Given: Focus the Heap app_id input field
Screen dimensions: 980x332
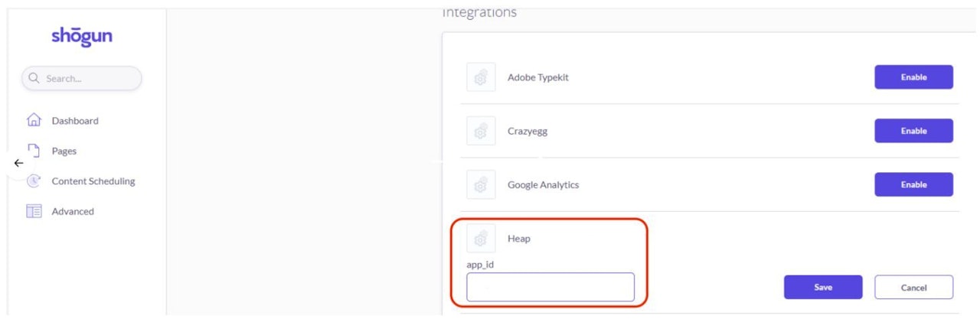Looking at the screenshot, I should coord(550,287).
